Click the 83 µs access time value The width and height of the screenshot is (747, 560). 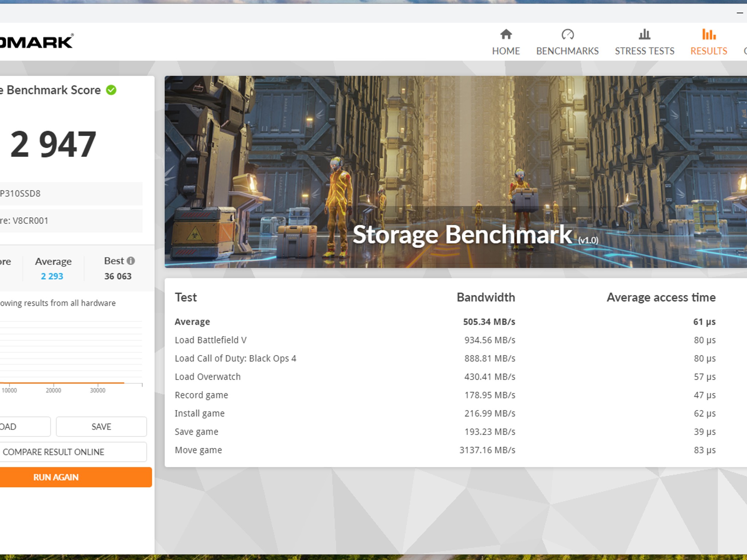coord(705,450)
